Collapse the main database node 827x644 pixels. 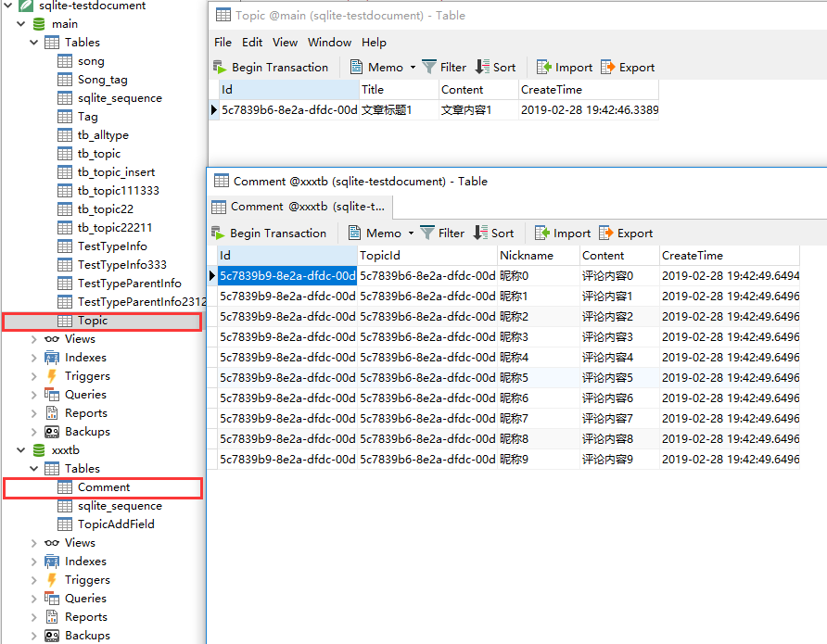21,24
